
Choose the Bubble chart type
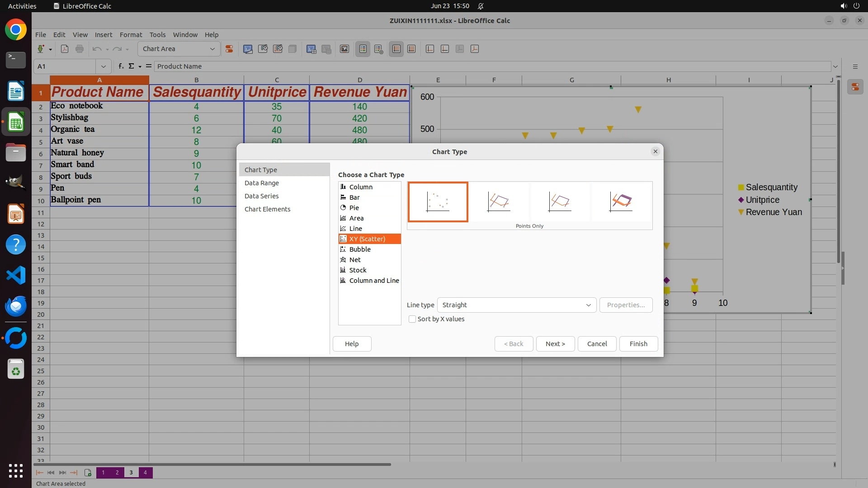(360, 249)
